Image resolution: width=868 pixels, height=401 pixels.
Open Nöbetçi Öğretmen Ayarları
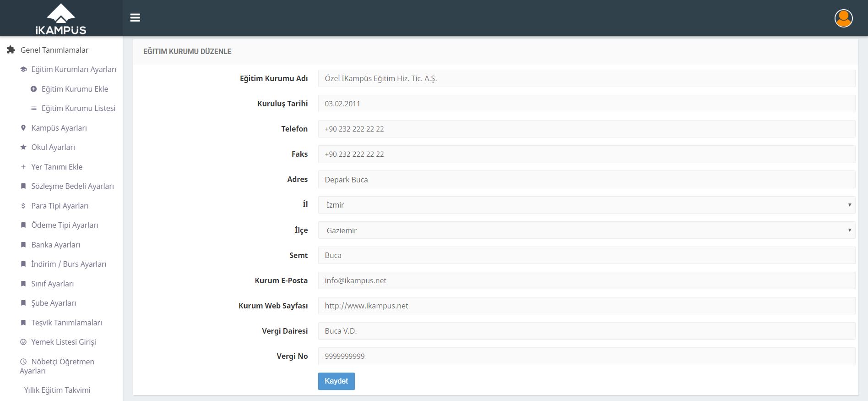tap(57, 366)
